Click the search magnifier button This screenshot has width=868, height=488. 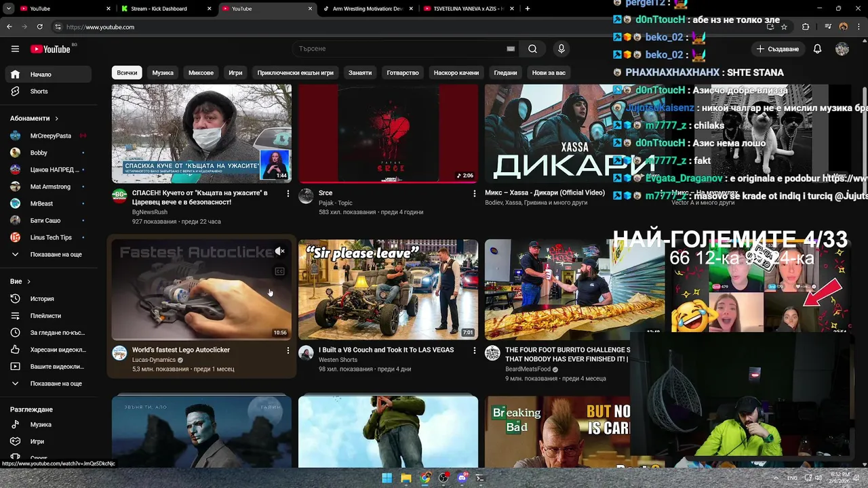[532, 49]
